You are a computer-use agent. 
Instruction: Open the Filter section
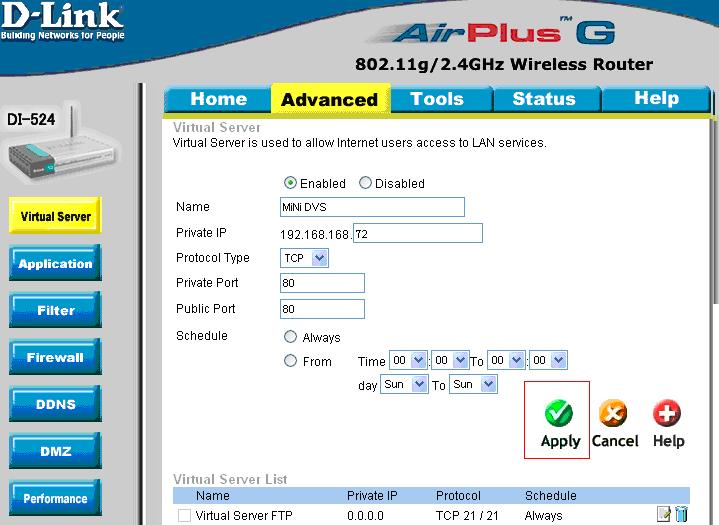point(55,310)
